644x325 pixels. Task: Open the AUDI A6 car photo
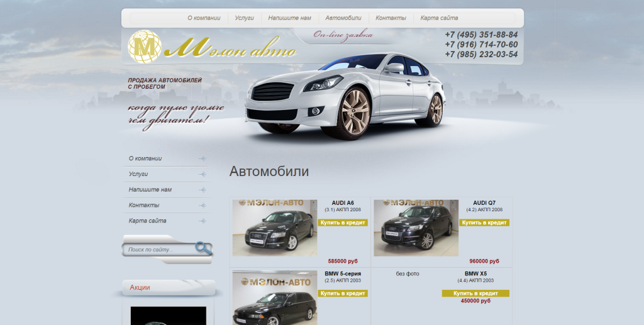point(275,228)
